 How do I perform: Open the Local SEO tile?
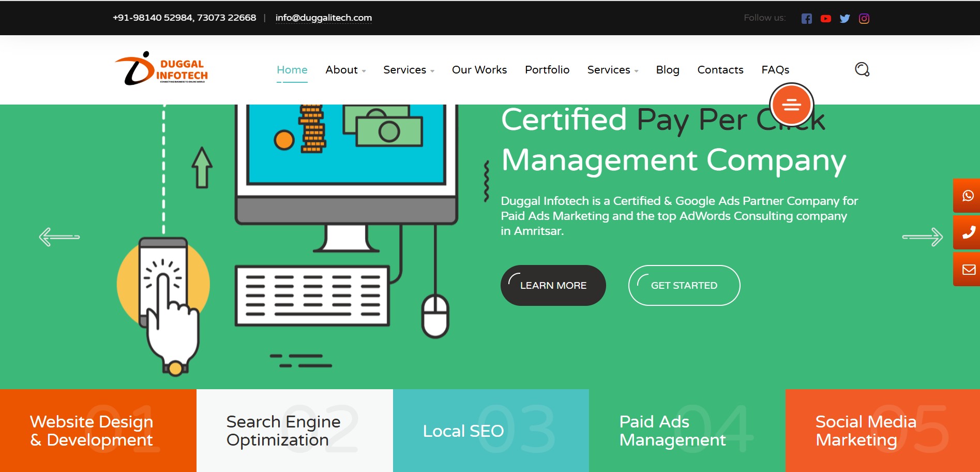point(491,431)
